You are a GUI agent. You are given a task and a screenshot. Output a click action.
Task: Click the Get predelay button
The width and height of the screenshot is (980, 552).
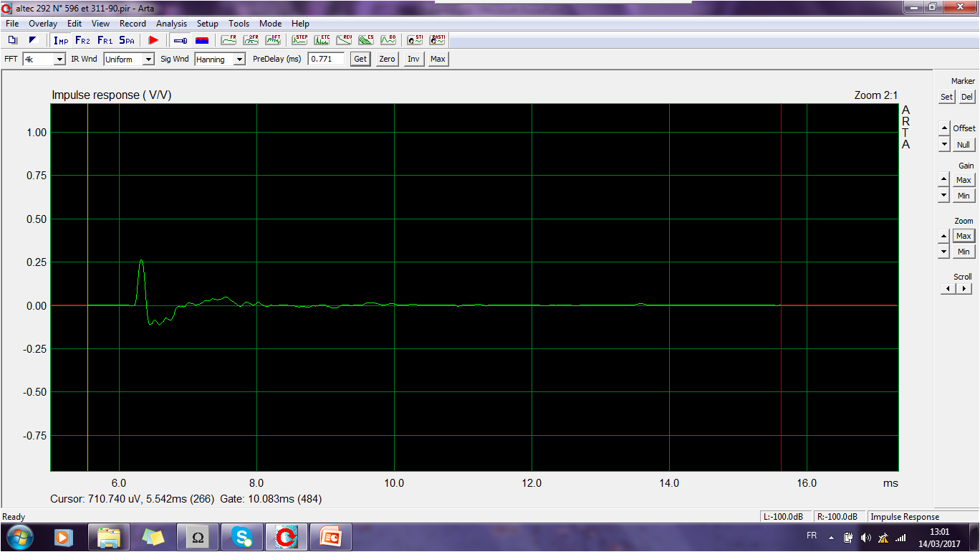(x=360, y=60)
